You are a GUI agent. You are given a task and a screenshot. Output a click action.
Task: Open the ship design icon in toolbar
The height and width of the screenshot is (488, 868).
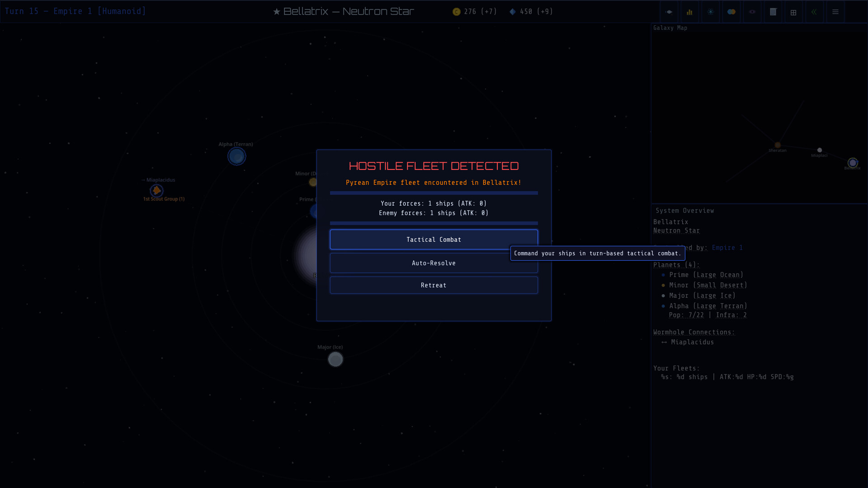(669, 12)
